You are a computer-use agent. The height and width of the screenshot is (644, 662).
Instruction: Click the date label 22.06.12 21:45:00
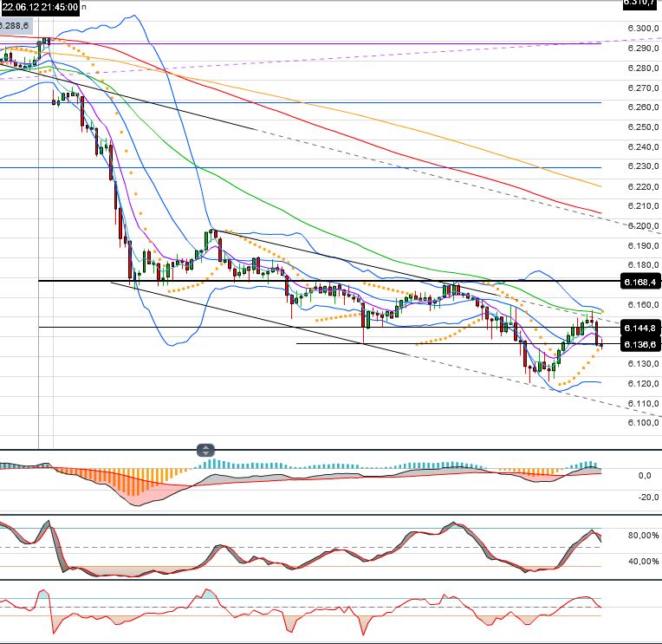(40, 7)
